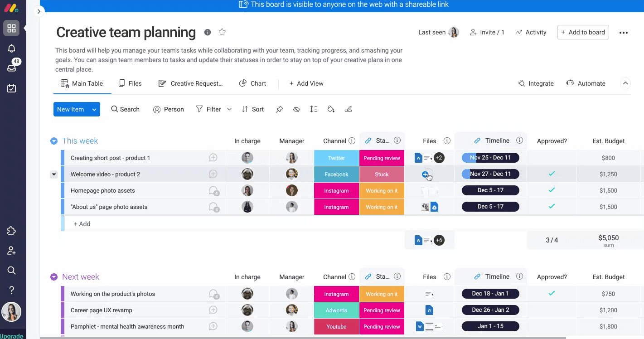The height and width of the screenshot is (339, 644).
Task: Open updates for Creating short post - product 1
Action: pos(213,158)
